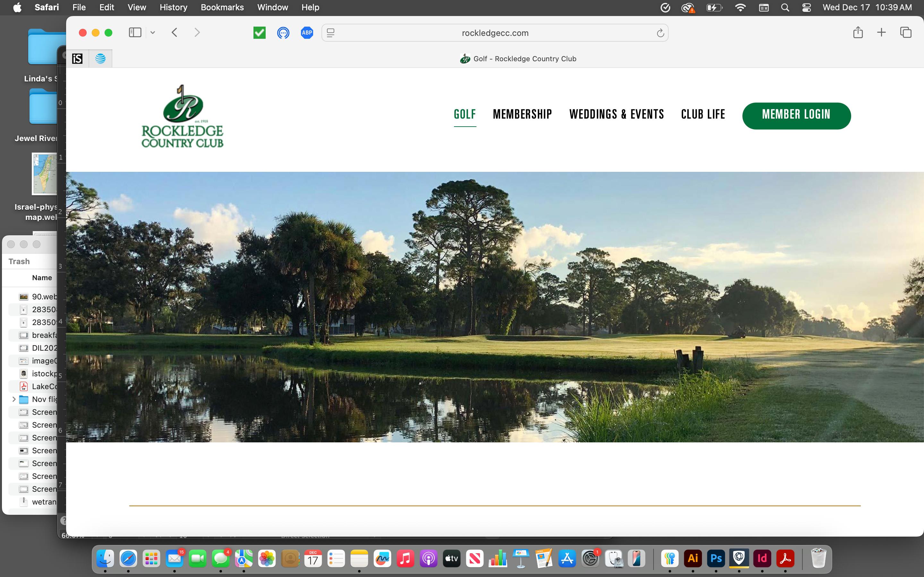Image resolution: width=924 pixels, height=577 pixels.
Task: Open Control Center in the menu bar
Action: coord(806,7)
